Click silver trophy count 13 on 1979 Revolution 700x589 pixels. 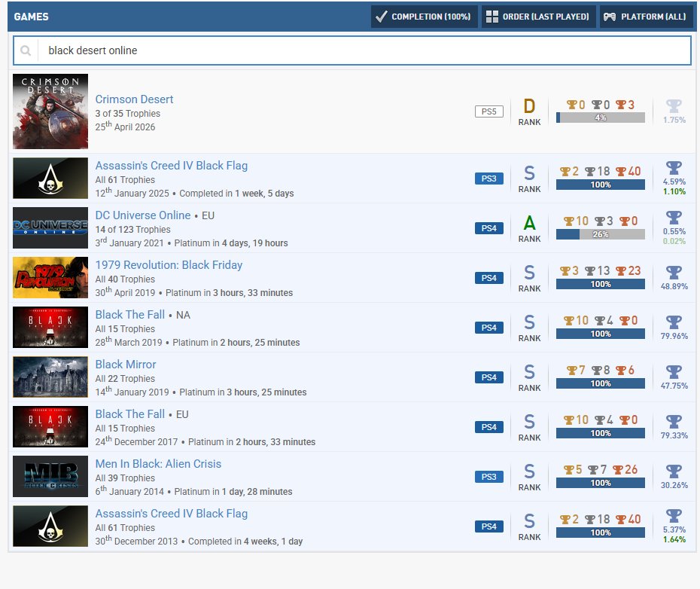click(597, 270)
